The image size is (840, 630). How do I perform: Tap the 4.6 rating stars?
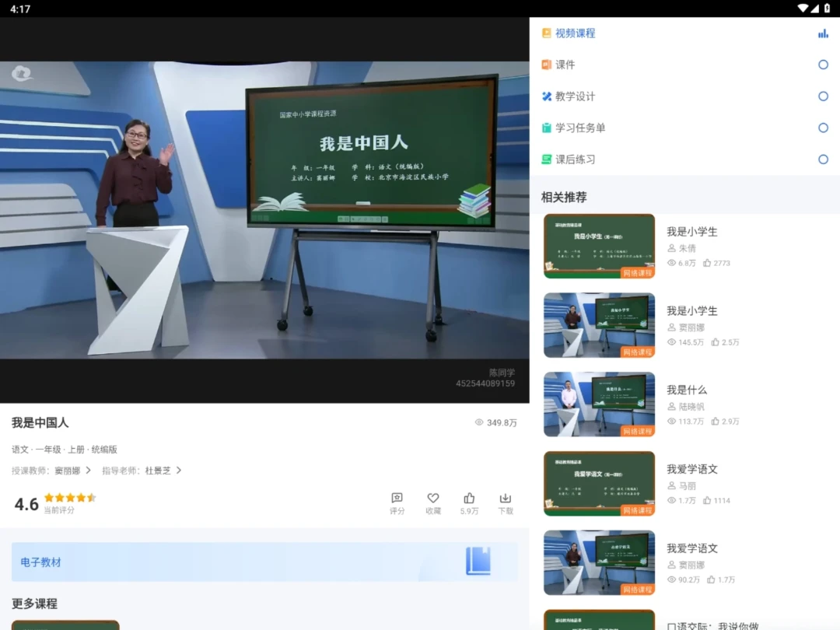click(x=70, y=498)
